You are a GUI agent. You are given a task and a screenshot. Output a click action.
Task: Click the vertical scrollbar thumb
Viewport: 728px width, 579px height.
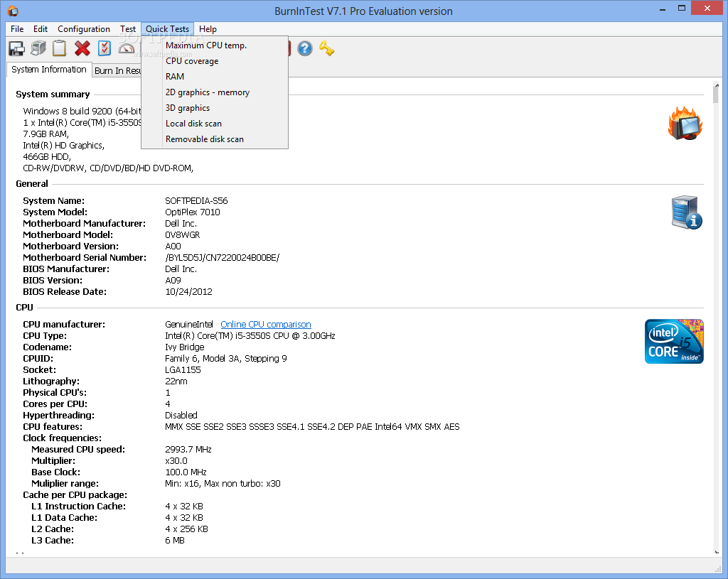(716, 95)
